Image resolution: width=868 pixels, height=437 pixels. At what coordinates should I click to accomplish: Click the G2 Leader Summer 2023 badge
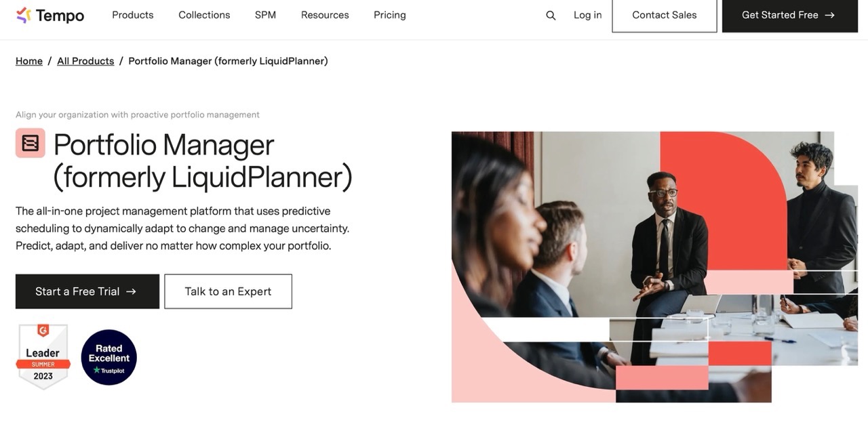pos(43,355)
